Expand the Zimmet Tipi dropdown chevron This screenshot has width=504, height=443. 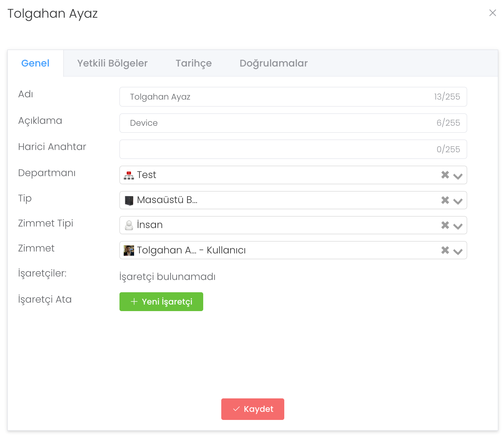click(x=458, y=226)
